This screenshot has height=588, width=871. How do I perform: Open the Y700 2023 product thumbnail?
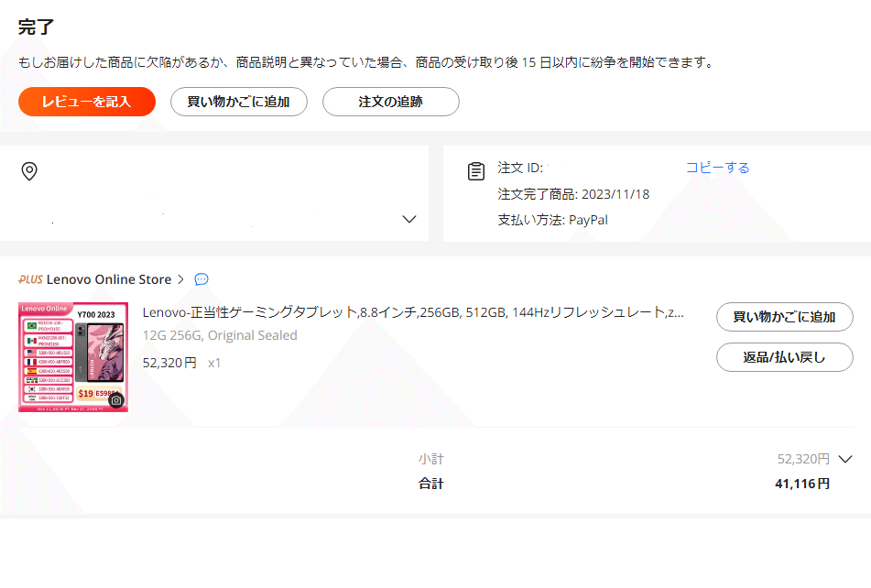click(x=73, y=357)
